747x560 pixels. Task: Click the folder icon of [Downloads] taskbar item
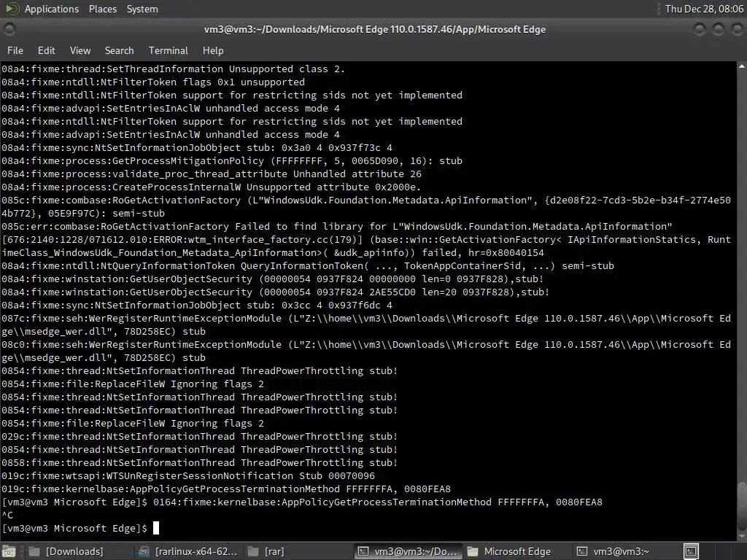click(x=34, y=551)
